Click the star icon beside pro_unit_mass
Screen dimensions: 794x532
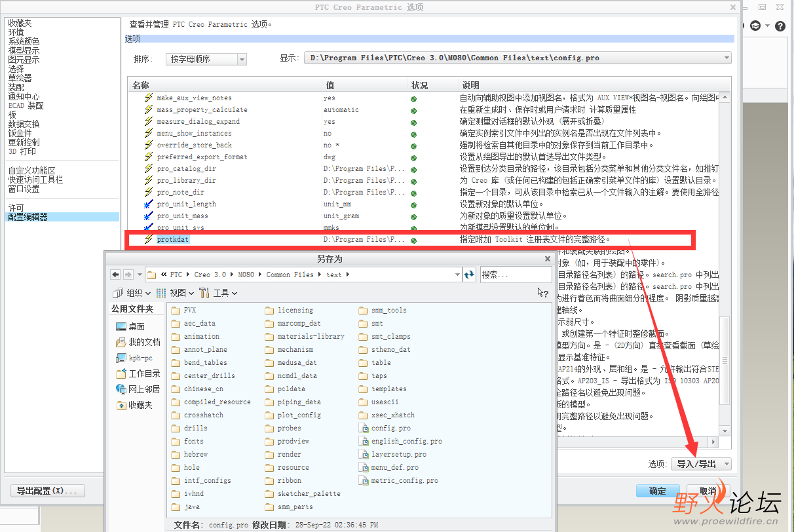pyautogui.click(x=149, y=216)
